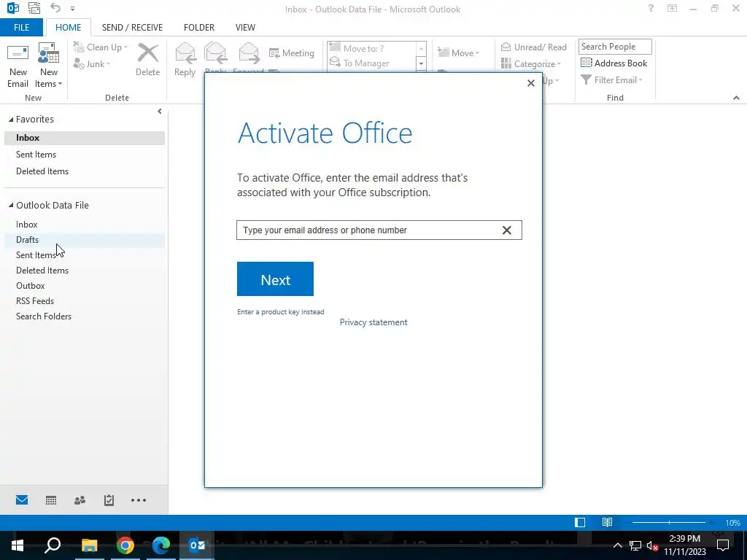This screenshot has height=560, width=747.
Task: Select Search Folders
Action: (x=85, y=316)
